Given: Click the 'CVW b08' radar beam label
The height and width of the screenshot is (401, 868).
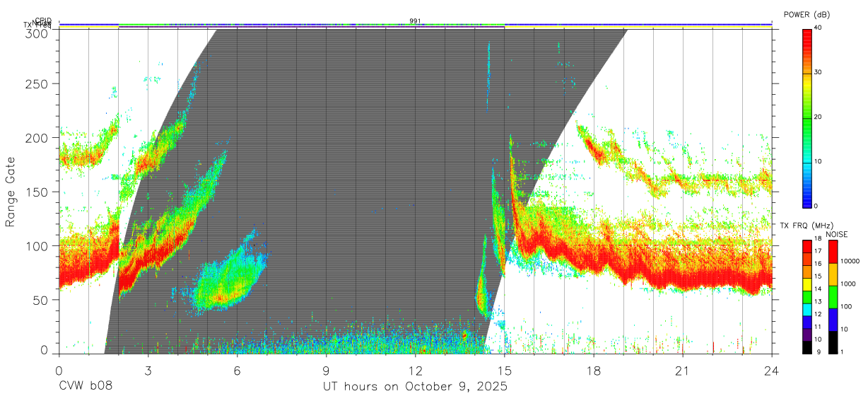Looking at the screenshot, I should pyautogui.click(x=86, y=386).
